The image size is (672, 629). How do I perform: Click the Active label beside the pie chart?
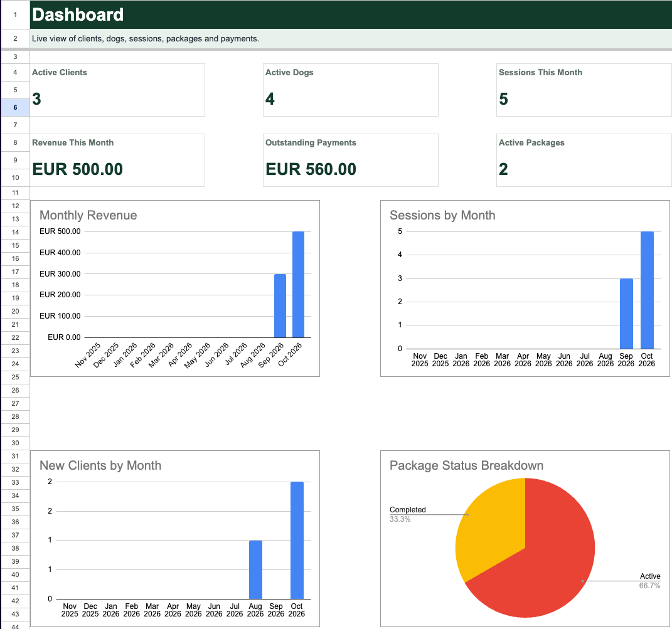[650, 576]
